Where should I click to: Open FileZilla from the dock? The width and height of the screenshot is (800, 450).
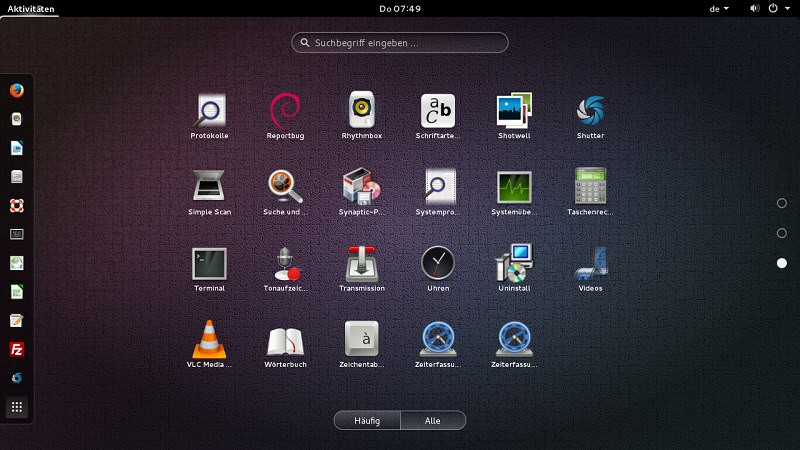16,349
